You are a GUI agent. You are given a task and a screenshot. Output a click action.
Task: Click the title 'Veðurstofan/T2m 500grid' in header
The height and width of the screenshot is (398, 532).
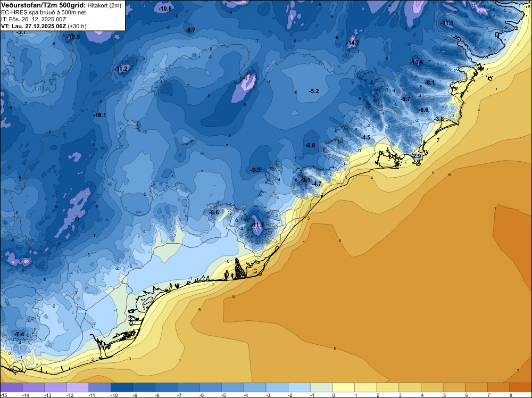(x=44, y=5)
